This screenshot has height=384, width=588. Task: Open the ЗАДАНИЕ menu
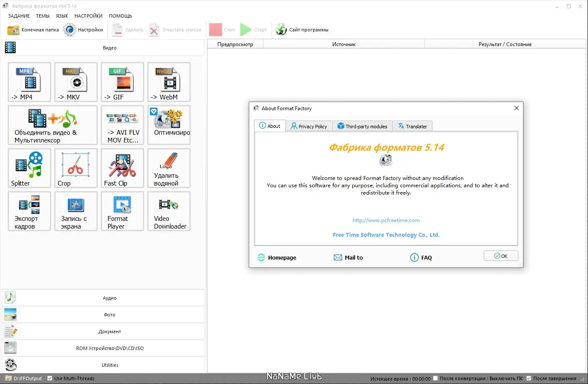click(19, 16)
